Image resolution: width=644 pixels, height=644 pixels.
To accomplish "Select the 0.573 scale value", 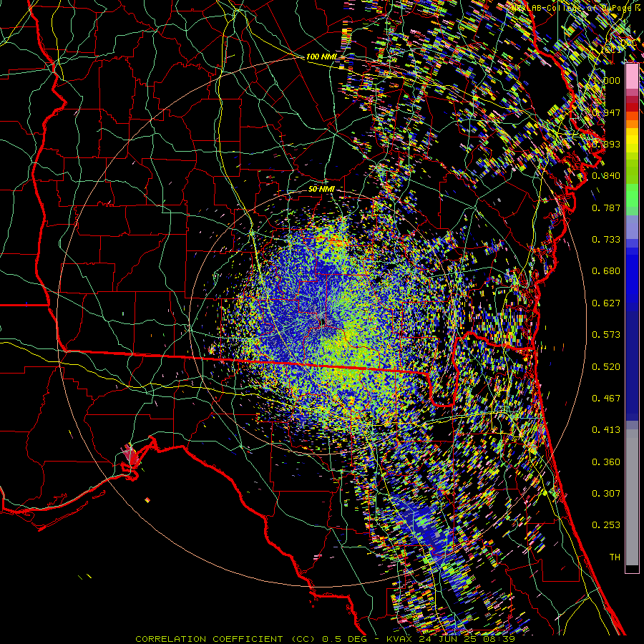I will click(606, 335).
